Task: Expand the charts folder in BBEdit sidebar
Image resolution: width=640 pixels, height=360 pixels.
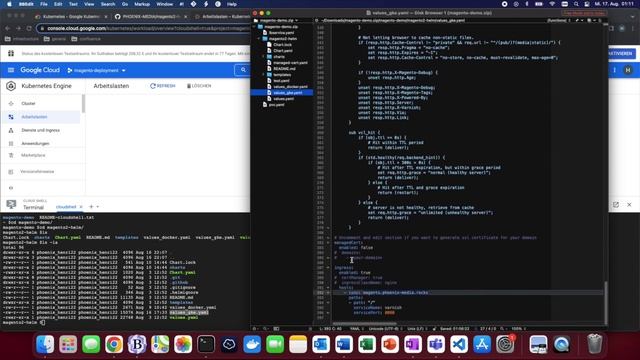Action: click(x=264, y=57)
